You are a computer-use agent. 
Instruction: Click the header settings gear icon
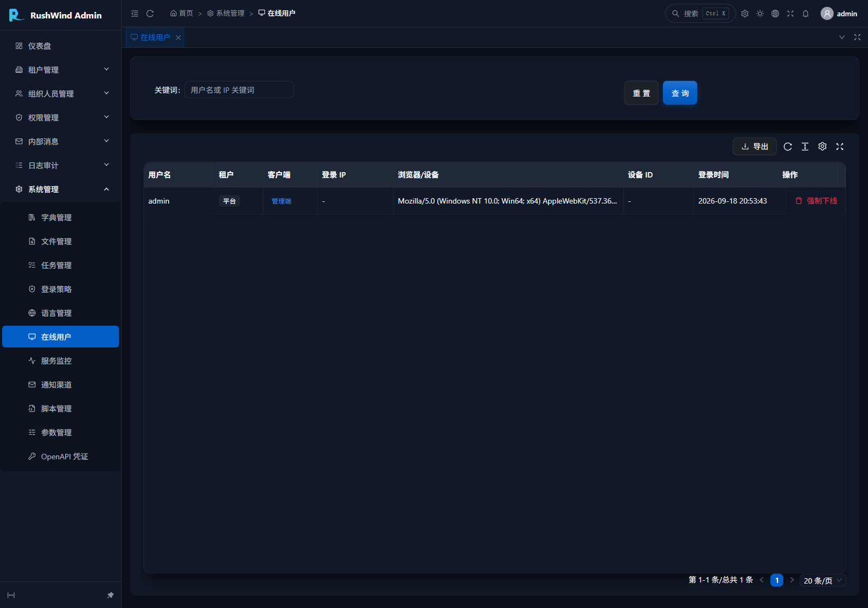point(745,14)
